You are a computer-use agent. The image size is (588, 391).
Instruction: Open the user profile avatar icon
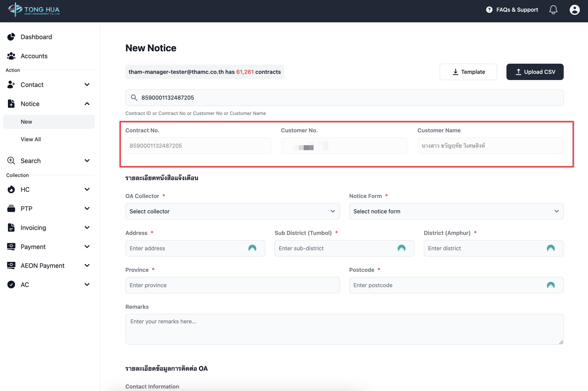574,10
